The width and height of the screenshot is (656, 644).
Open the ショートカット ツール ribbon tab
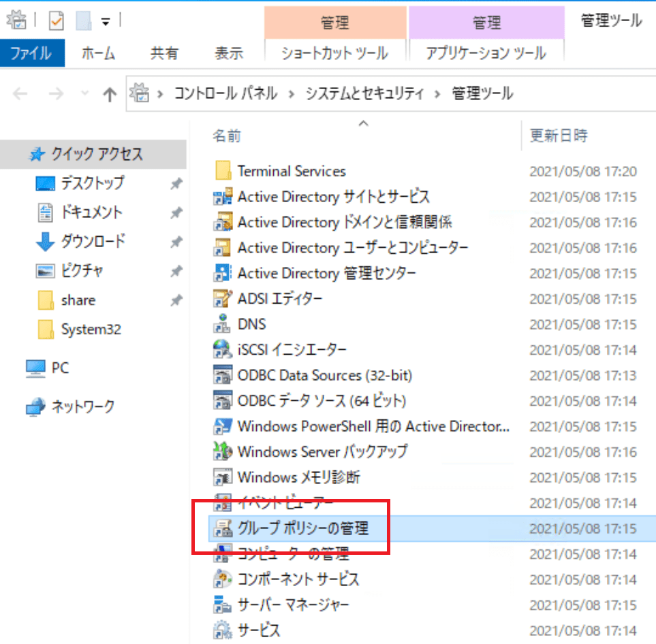coord(334,53)
